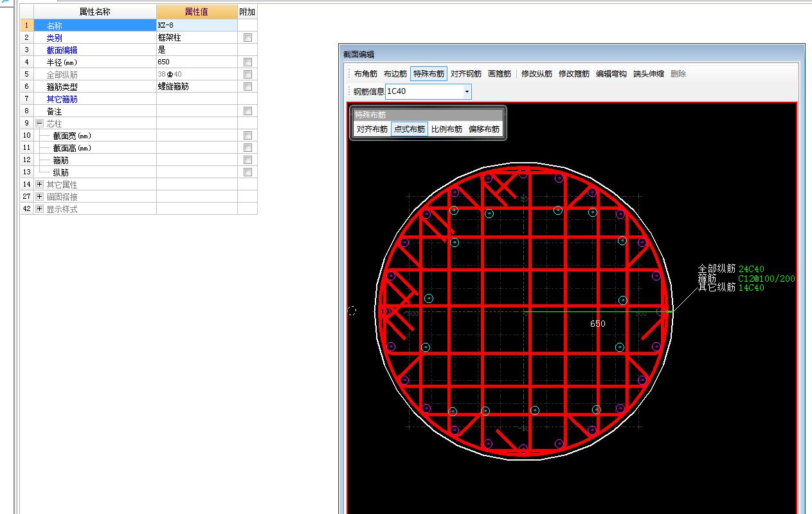The width and height of the screenshot is (812, 514).
Task: Toggle 附加 checkbox for 类别 row
Action: pyautogui.click(x=248, y=38)
